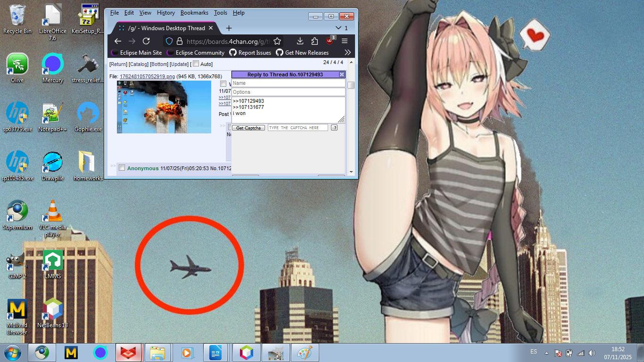Screen dimensions: 644x362
Task: Select the Supermium desktop shortcut
Action: [17, 215]
